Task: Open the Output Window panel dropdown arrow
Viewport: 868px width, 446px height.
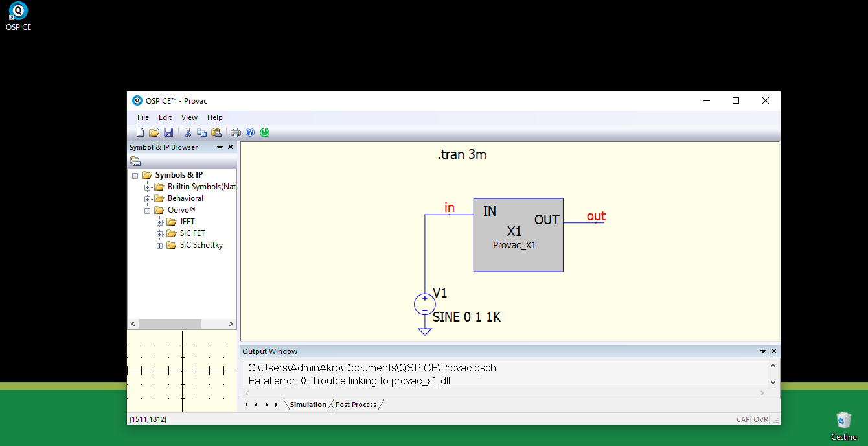Action: pyautogui.click(x=763, y=351)
